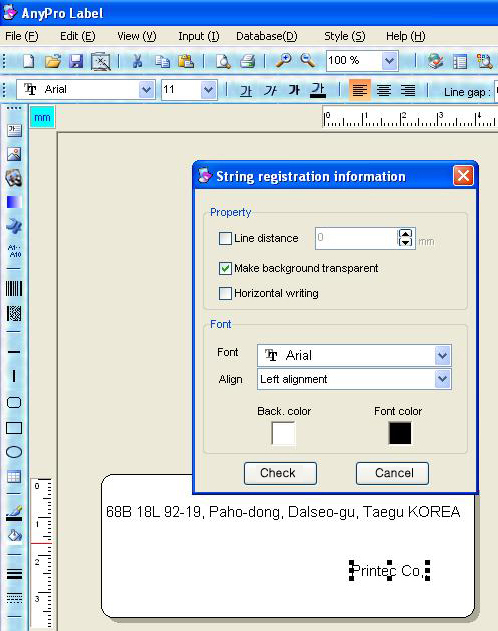
Task: Select the image insert tool in sidebar
Action: tap(14, 154)
